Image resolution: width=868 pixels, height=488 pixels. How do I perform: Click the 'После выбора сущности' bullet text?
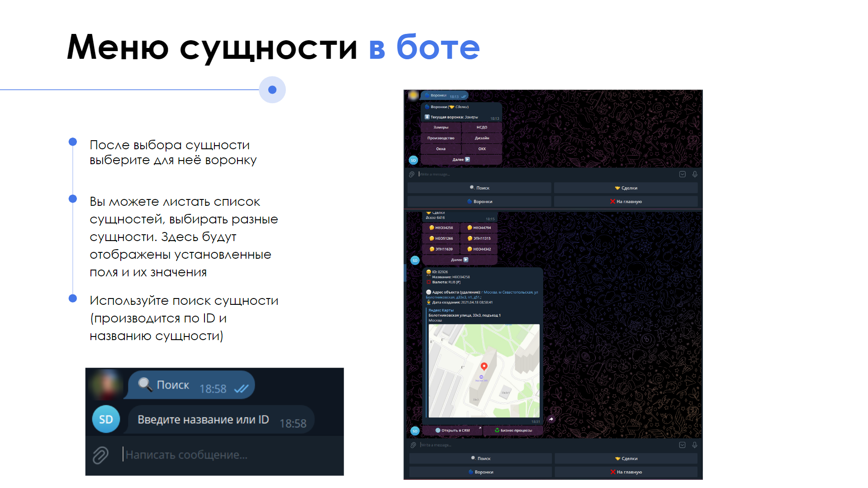[x=173, y=152]
